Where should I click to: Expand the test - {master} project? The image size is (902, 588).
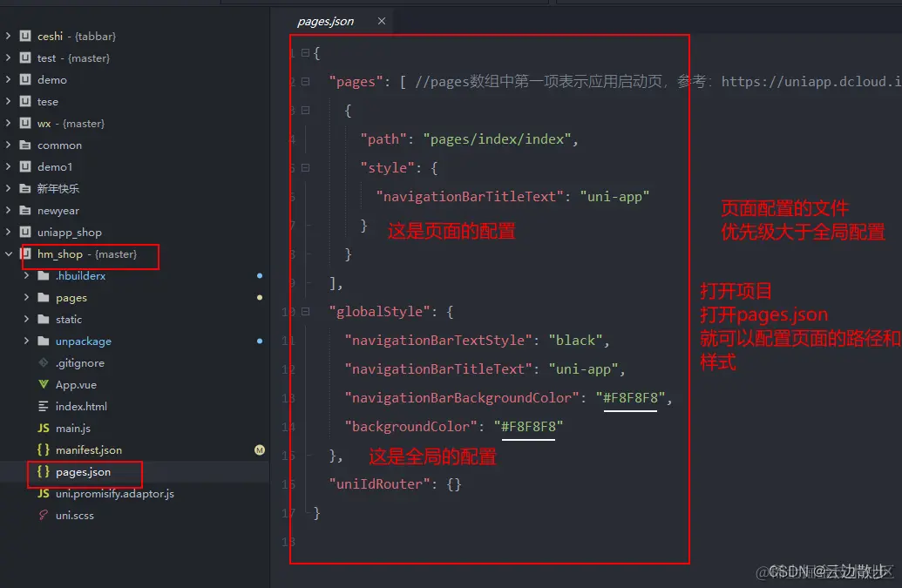[x=8, y=57]
